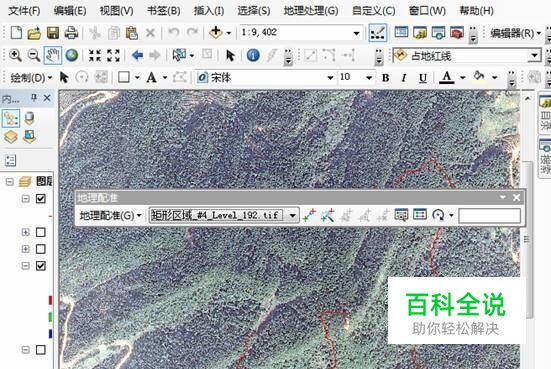This screenshot has width=551, height=369.
Task: Click the Fixed Zoom Out arrows icon
Action: [113, 55]
